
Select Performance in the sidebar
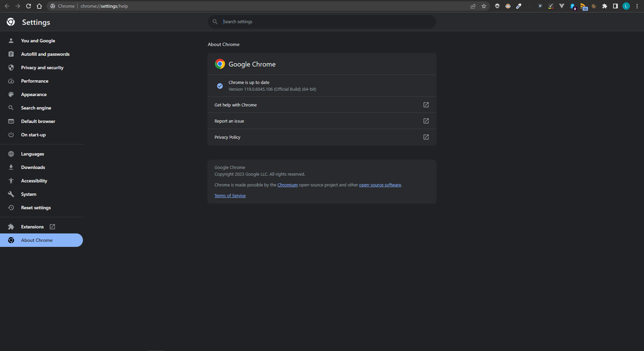click(35, 81)
